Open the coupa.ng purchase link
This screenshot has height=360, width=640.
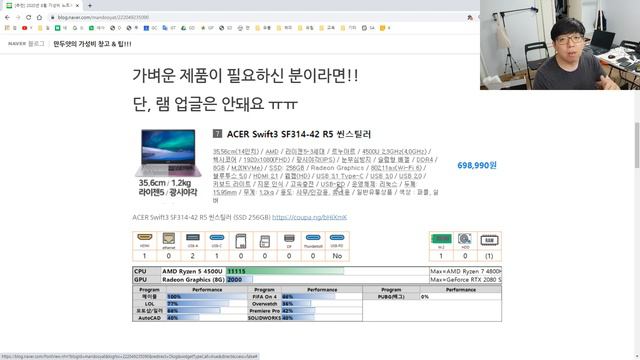[309, 217]
